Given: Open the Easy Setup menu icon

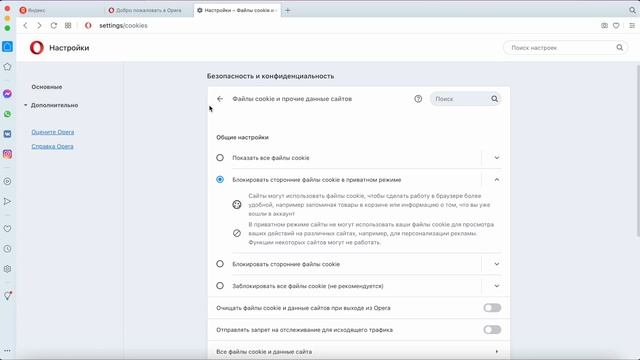Looking at the screenshot, I should point(632,25).
